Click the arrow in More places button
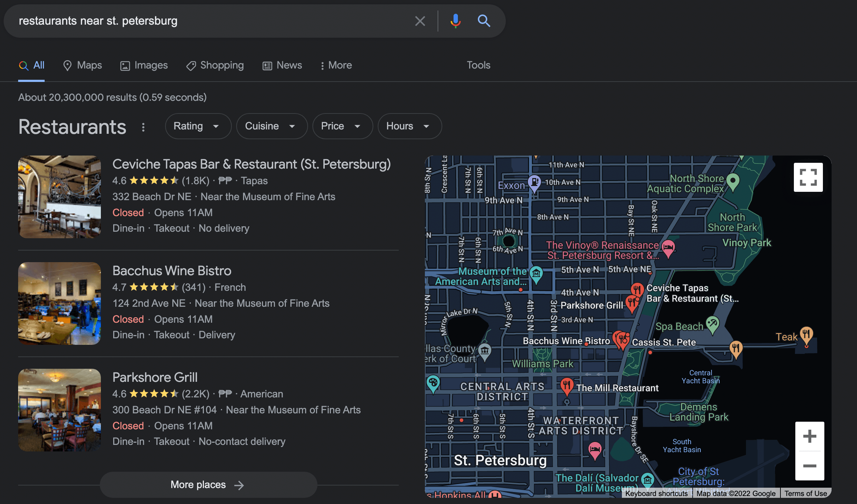 pos(239,485)
